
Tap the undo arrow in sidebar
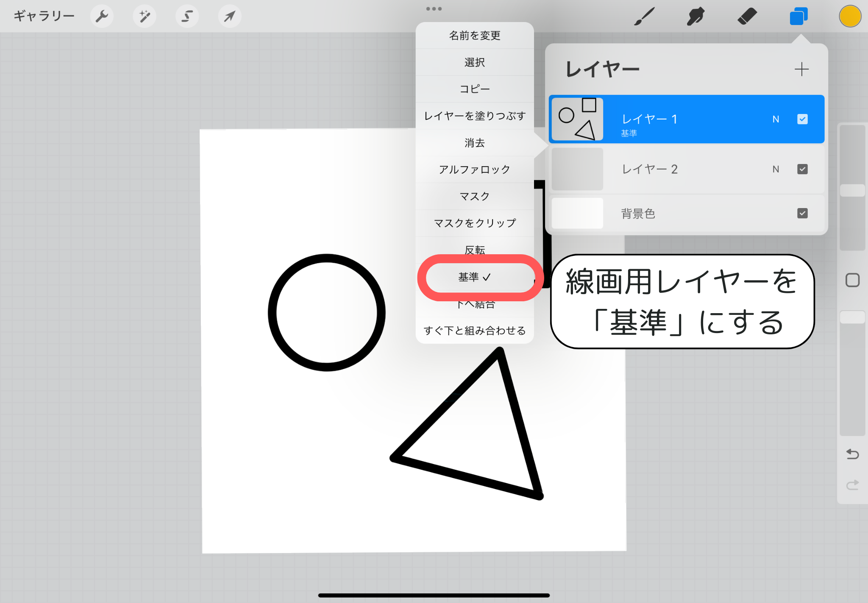click(x=852, y=454)
